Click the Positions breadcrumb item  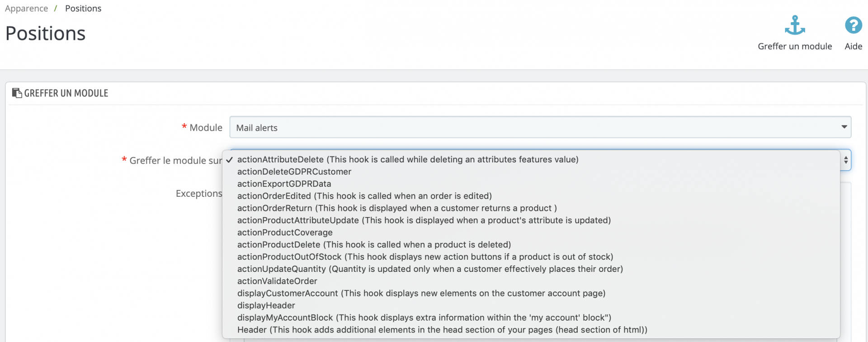click(x=83, y=9)
